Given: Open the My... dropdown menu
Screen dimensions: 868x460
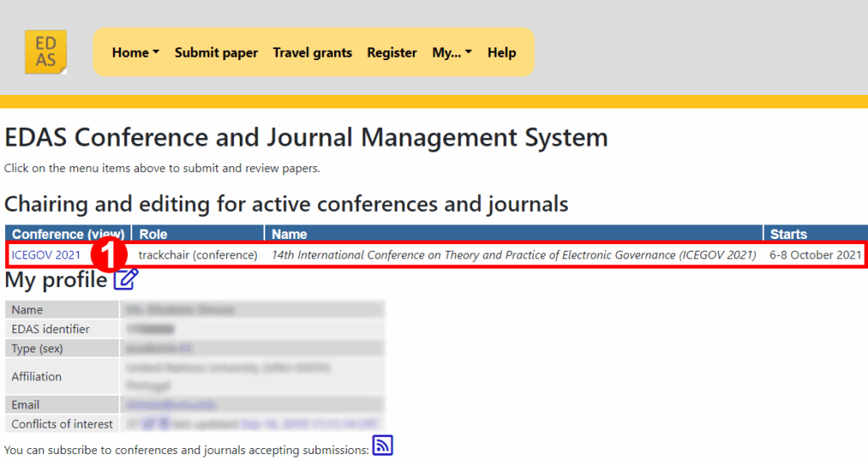Looking at the screenshot, I should tap(452, 53).
